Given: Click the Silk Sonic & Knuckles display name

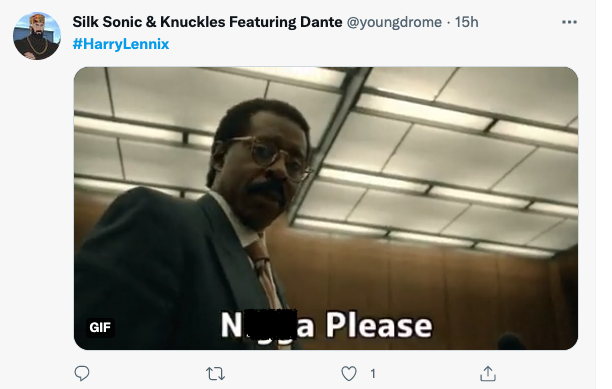Looking at the screenshot, I should coord(207,22).
